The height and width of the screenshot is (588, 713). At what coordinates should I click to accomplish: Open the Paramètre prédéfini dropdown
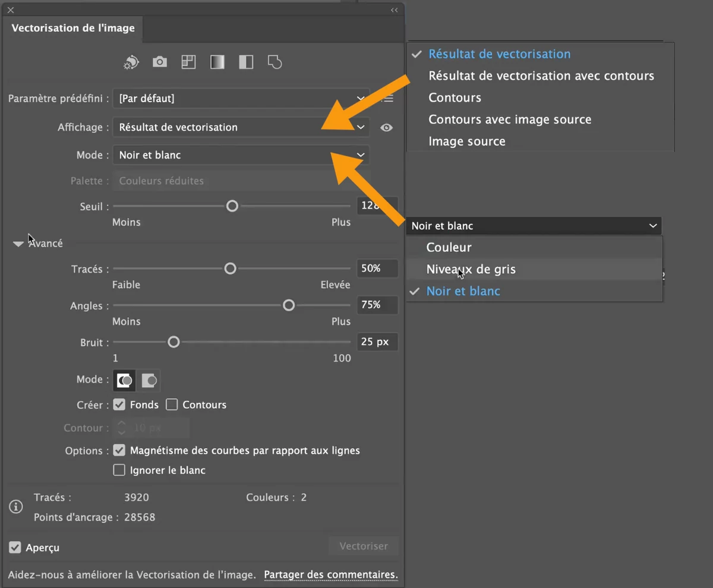(x=241, y=99)
